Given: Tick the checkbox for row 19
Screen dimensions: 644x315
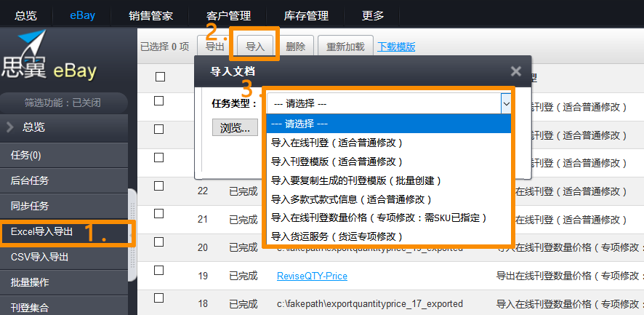Looking at the screenshot, I should 159,270.
